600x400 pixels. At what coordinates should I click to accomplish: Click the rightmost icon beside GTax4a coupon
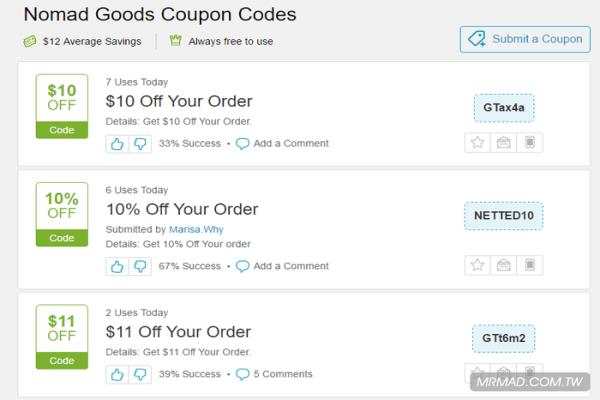[x=530, y=143]
